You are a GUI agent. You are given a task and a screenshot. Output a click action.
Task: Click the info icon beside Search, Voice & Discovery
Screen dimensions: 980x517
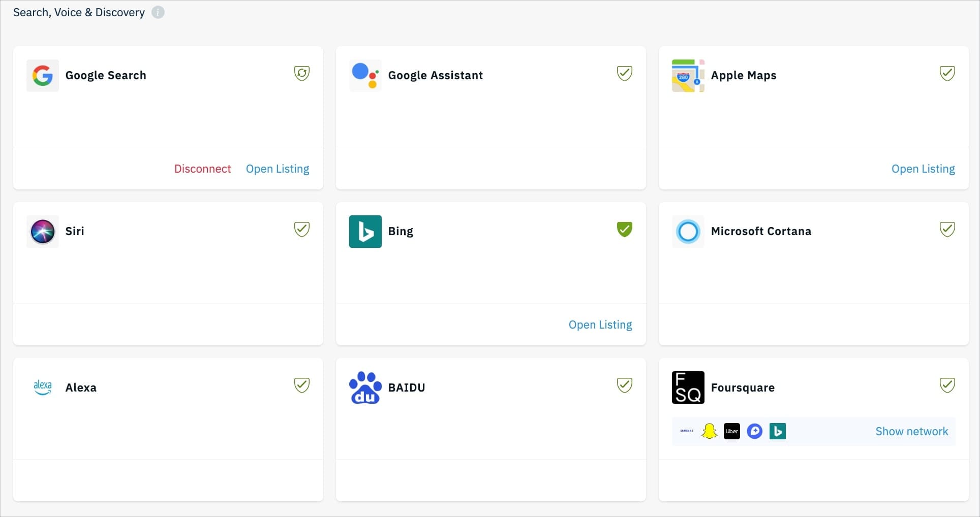[158, 12]
